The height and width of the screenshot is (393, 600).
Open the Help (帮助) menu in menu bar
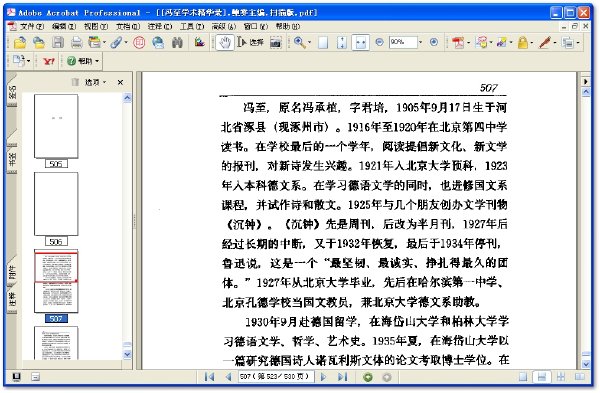(x=288, y=26)
